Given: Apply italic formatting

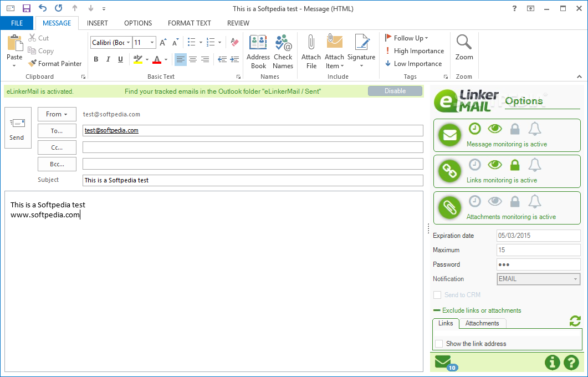Looking at the screenshot, I should click(108, 59).
